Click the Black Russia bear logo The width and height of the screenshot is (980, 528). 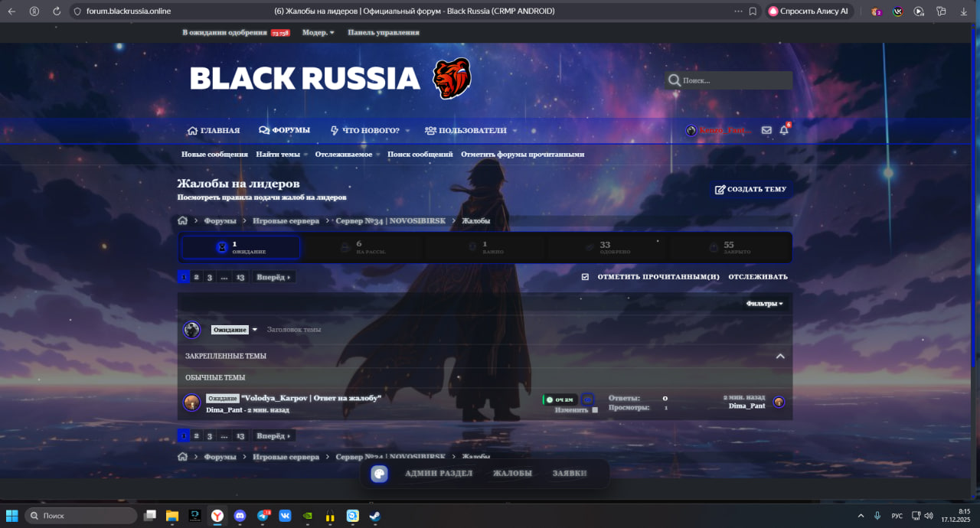pyautogui.click(x=452, y=78)
